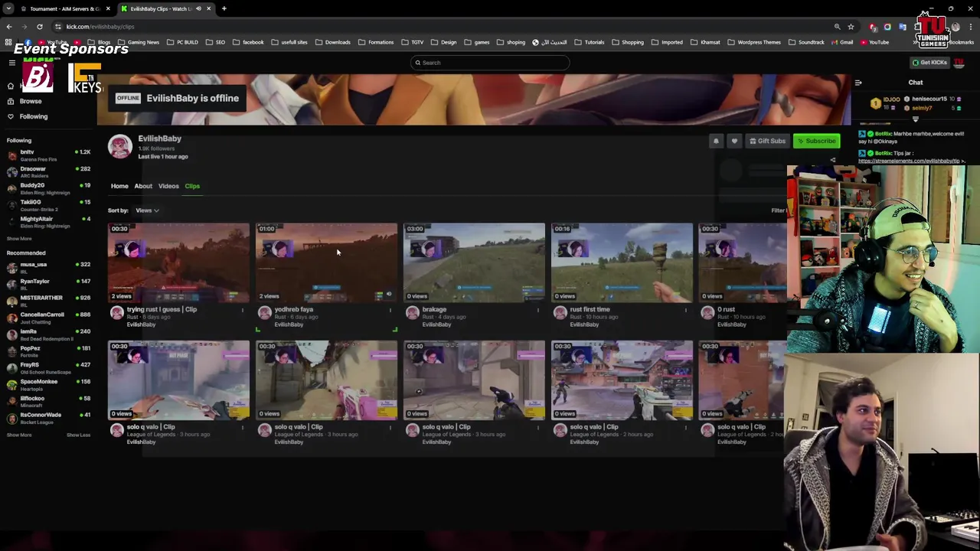Image resolution: width=980 pixels, height=551 pixels.
Task: Click the Get KICKs button
Action: (x=930, y=63)
